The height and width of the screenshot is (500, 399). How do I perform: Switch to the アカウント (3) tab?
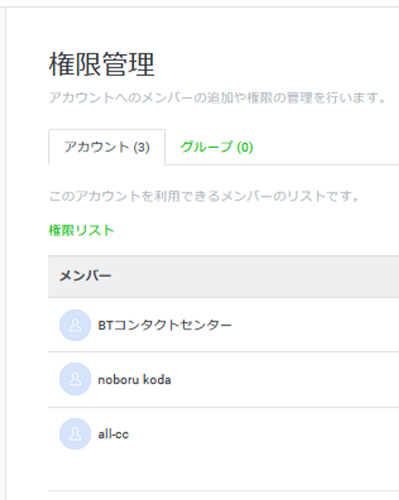pyautogui.click(x=107, y=147)
